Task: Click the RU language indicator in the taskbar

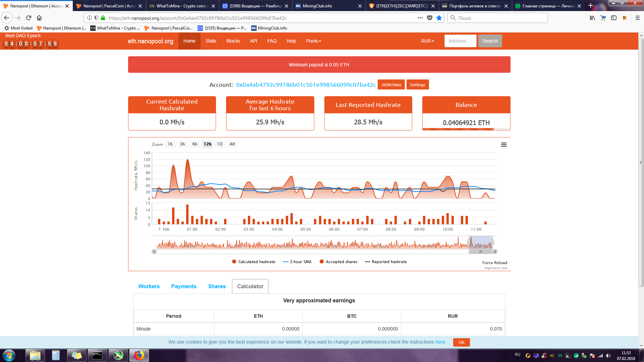Action: tap(518, 355)
